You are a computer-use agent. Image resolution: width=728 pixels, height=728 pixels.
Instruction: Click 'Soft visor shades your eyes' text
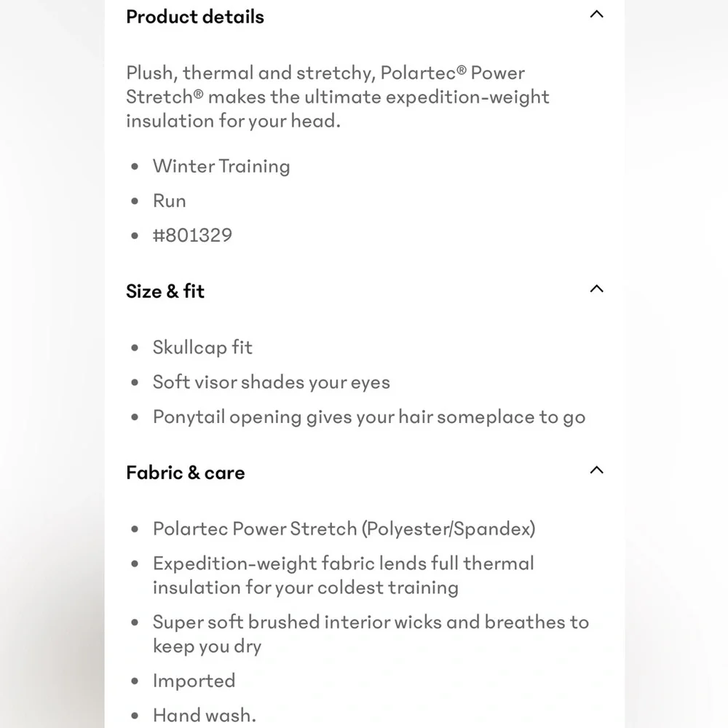(271, 382)
